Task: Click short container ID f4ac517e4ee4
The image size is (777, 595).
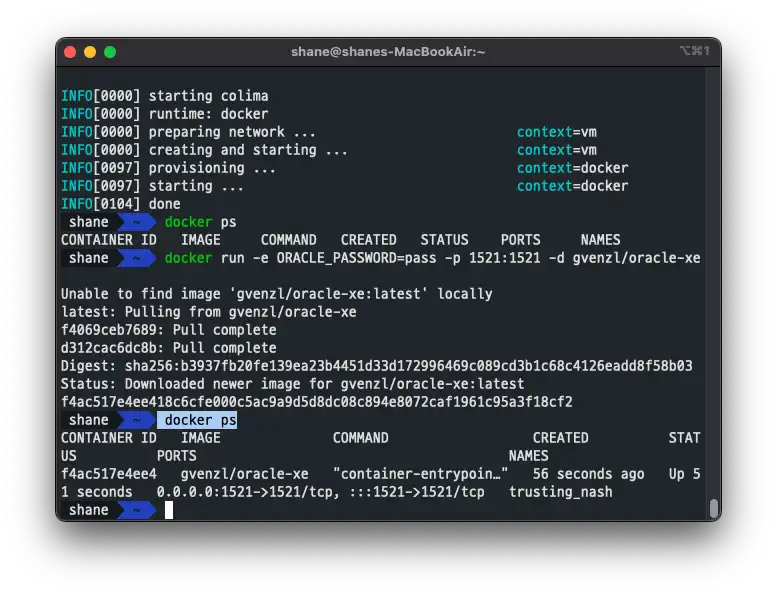Action: (109, 474)
